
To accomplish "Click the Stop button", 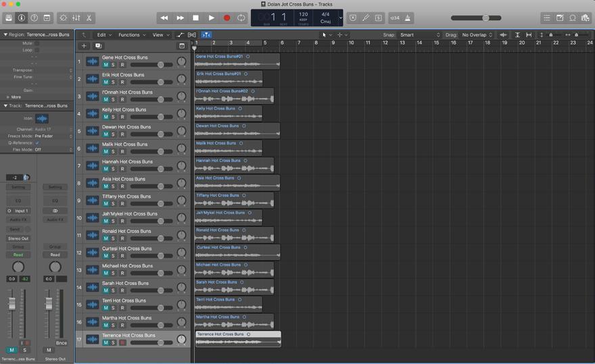I will tap(196, 18).
